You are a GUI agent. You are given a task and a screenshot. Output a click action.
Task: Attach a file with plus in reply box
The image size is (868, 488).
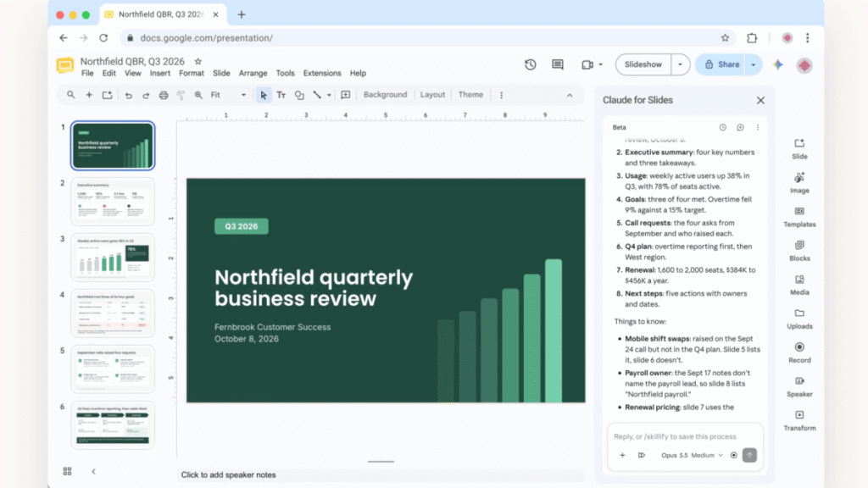coord(622,455)
